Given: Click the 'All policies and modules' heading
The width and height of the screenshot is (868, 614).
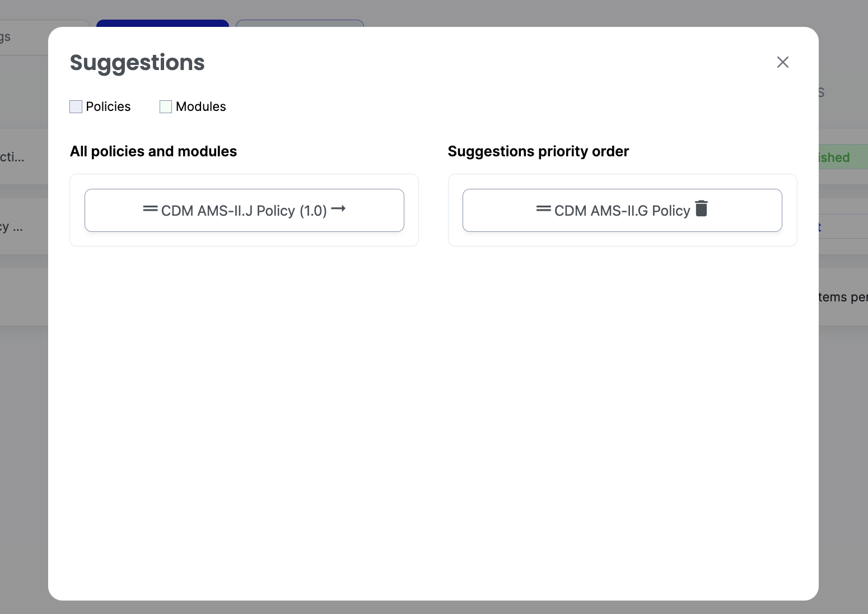Looking at the screenshot, I should [153, 151].
